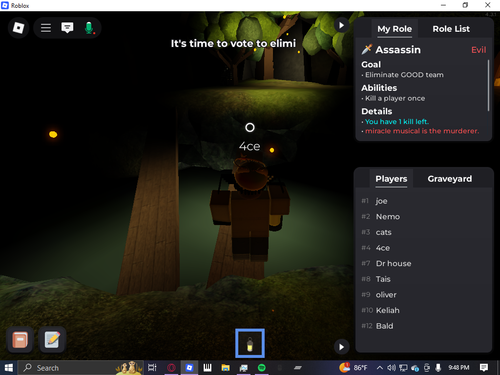This screenshot has width=500, height=375.
Task: Select player #7 Dr house
Action: point(423,263)
